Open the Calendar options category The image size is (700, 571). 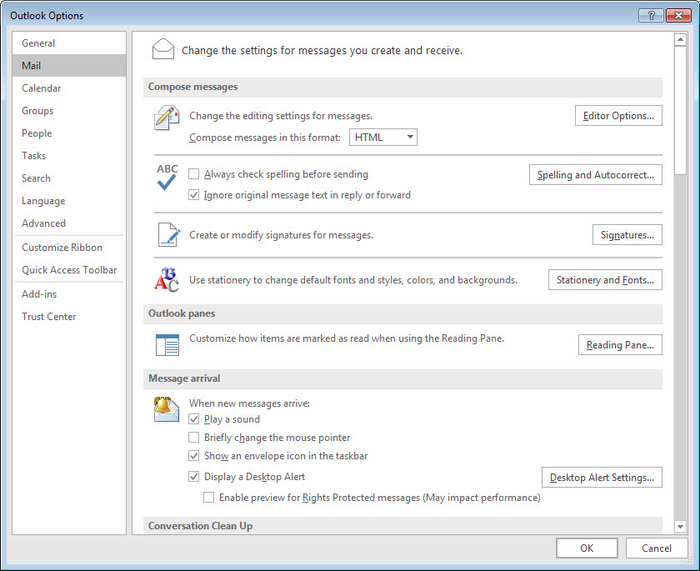click(x=69, y=88)
